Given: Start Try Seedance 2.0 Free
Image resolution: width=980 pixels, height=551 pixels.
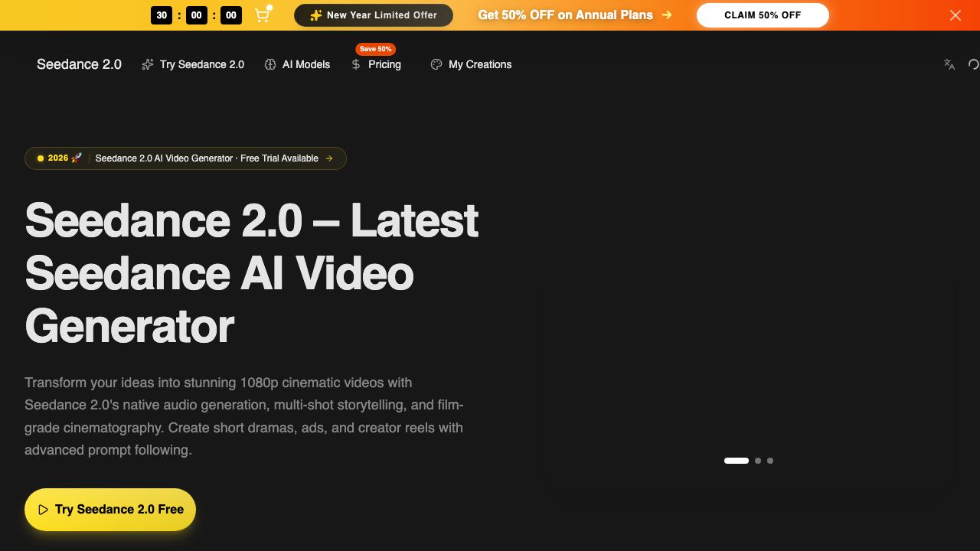Looking at the screenshot, I should coord(110,510).
